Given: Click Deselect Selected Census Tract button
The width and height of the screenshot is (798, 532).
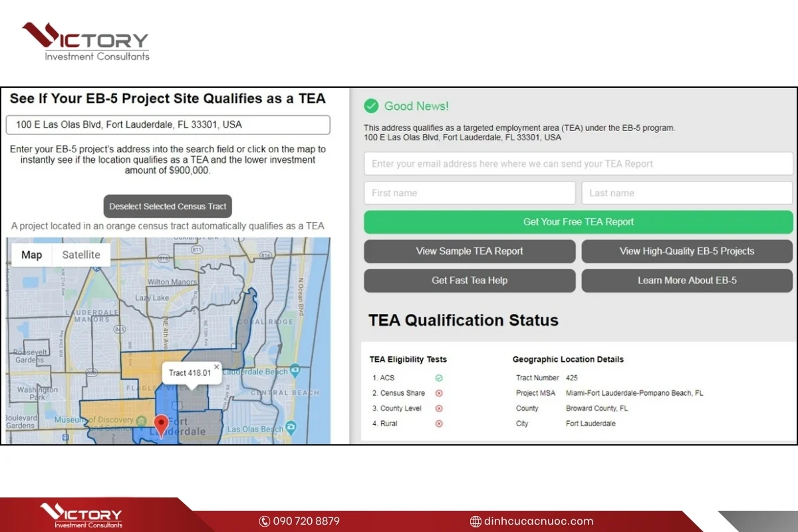Looking at the screenshot, I should point(168,206).
